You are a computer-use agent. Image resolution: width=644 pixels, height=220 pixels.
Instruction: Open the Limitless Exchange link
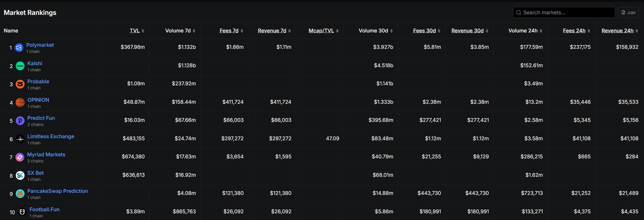(x=51, y=136)
